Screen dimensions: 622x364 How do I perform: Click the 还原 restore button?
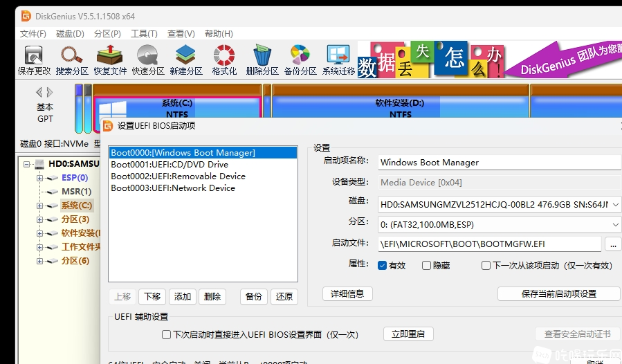(x=284, y=296)
